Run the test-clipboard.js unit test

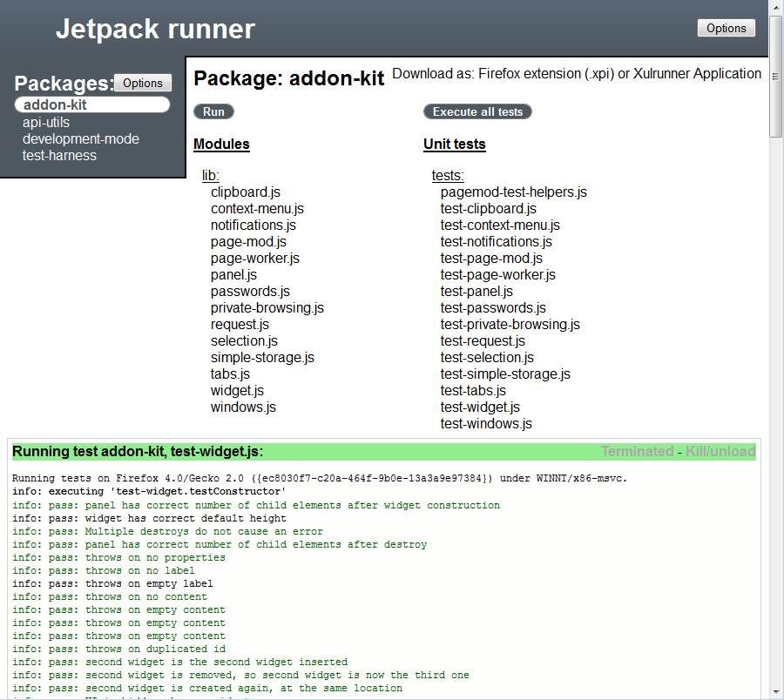click(489, 208)
